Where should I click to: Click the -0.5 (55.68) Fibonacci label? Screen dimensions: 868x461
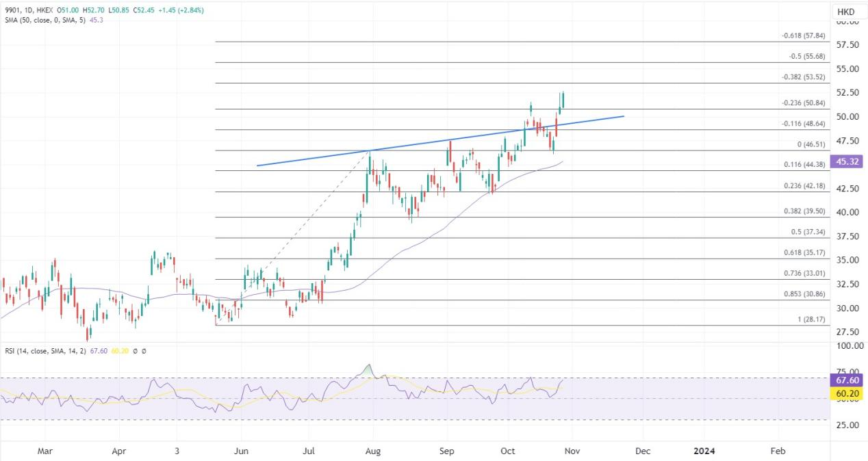tap(806, 56)
